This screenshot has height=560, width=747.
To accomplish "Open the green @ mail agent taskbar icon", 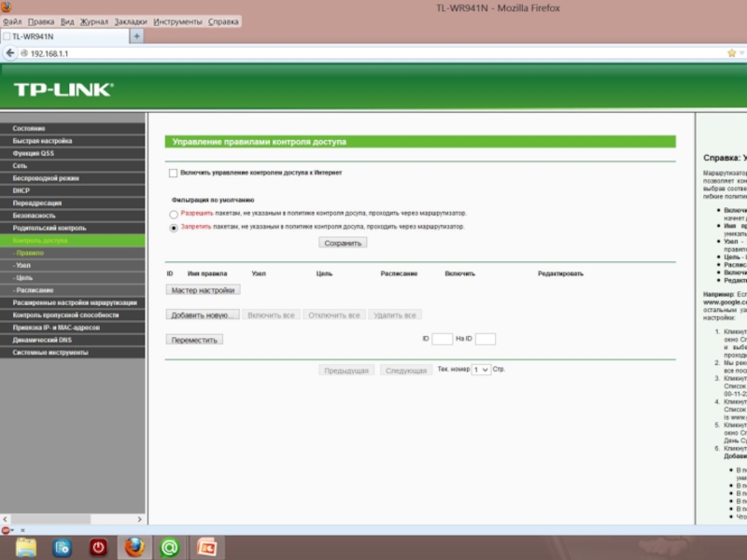I will (x=170, y=546).
